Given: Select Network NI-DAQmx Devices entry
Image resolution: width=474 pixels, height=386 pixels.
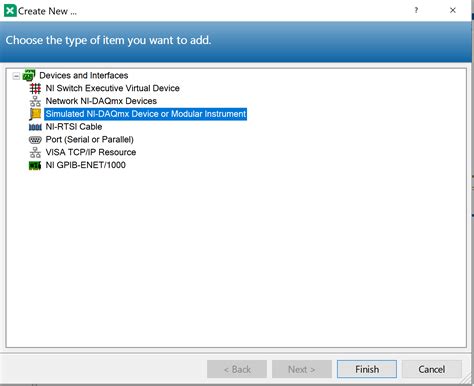Looking at the screenshot, I should tap(101, 101).
